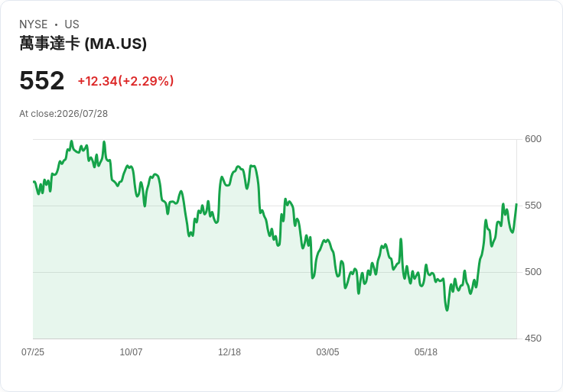
Task: Select the 05/18 date on x-axis
Action: tap(426, 352)
